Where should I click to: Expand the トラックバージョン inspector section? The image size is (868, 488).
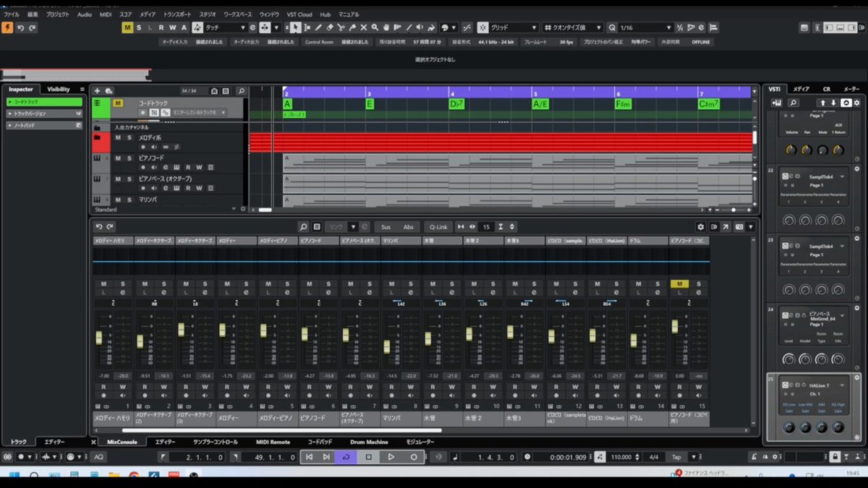pos(43,114)
